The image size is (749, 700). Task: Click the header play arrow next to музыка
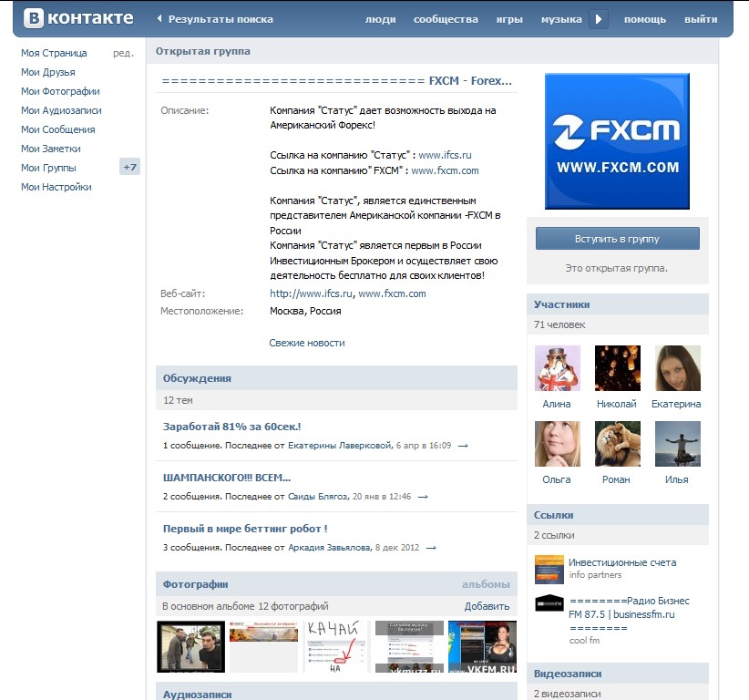tap(599, 19)
